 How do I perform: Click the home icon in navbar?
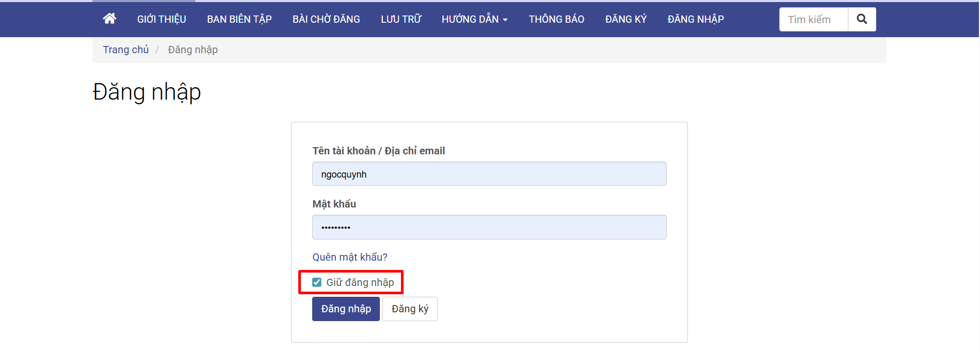click(x=109, y=19)
